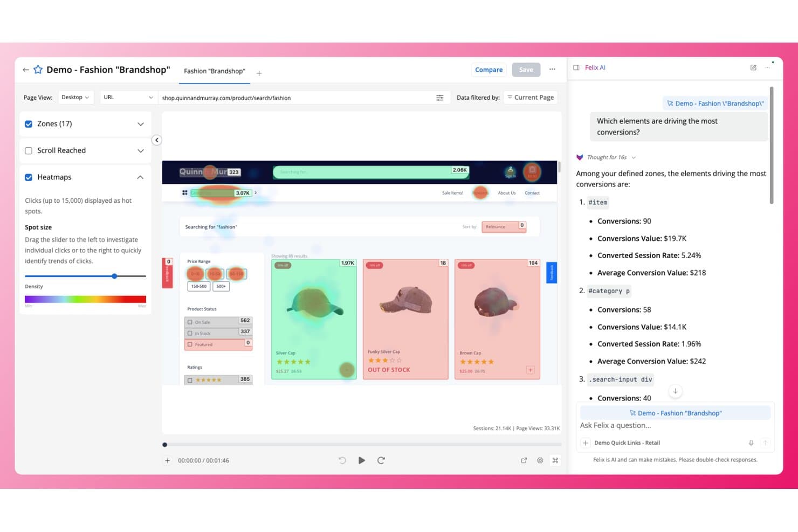Click the Demo - Fashion Brandshop chat context chip
This screenshot has width=798, height=532.
coord(675,413)
